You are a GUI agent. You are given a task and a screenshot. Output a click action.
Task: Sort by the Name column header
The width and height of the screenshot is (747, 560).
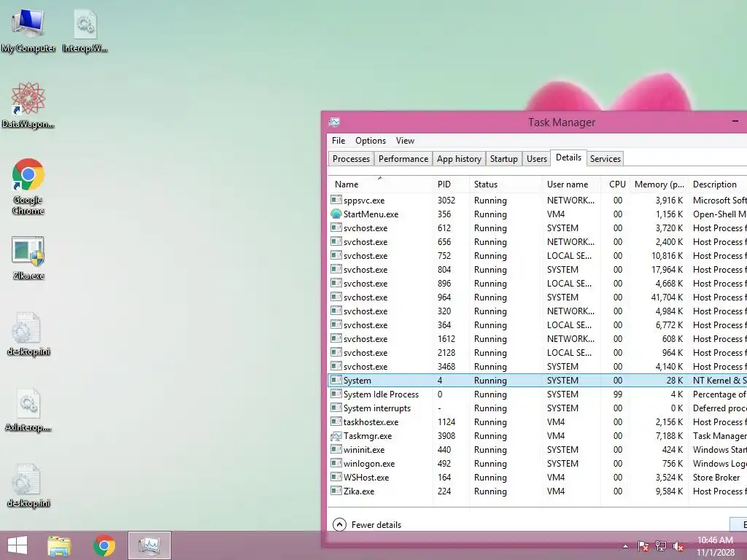pos(381,184)
